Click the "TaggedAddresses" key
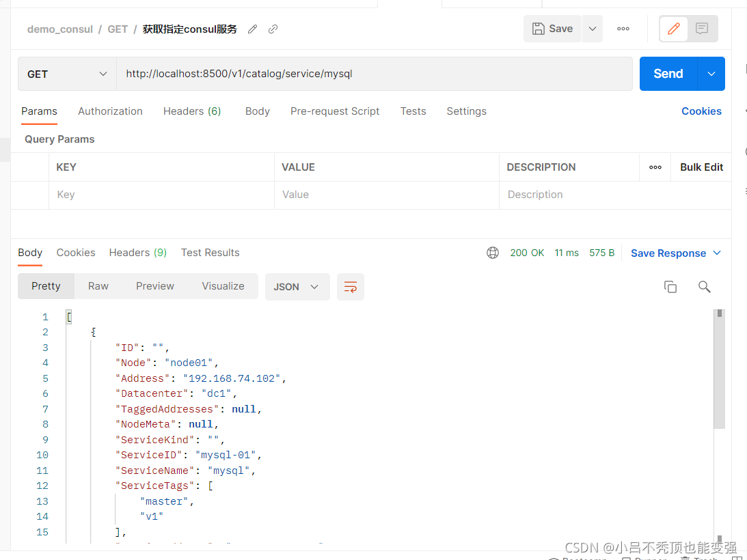 (x=167, y=409)
